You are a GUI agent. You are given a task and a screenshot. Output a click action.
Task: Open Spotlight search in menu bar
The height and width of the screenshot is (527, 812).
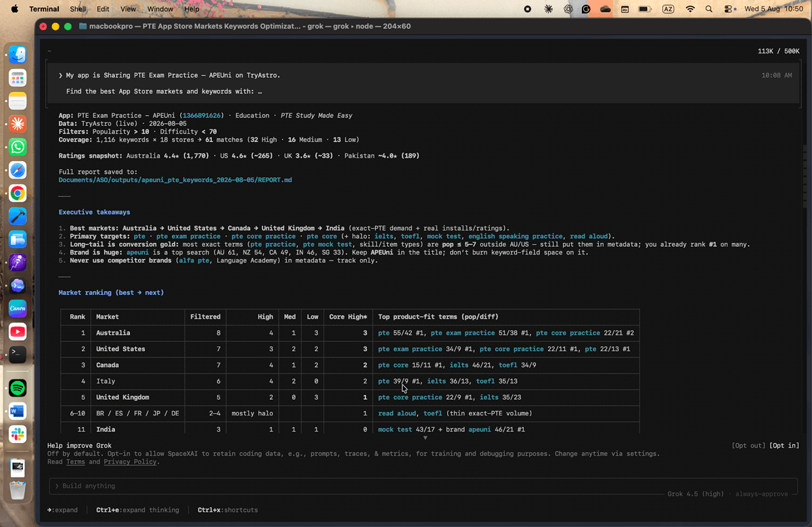click(x=709, y=9)
